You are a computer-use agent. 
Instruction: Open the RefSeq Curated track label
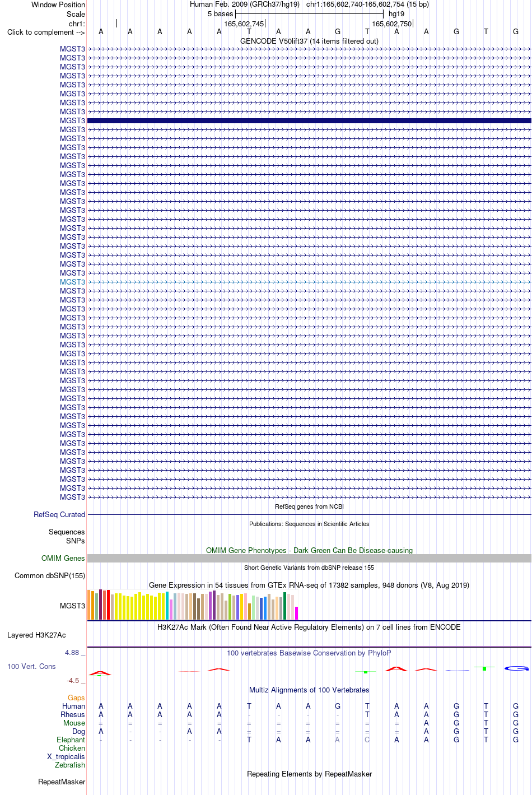coord(59,514)
